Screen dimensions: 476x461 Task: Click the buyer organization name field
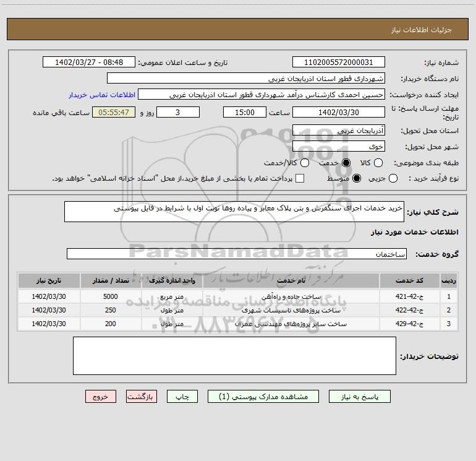[246, 79]
